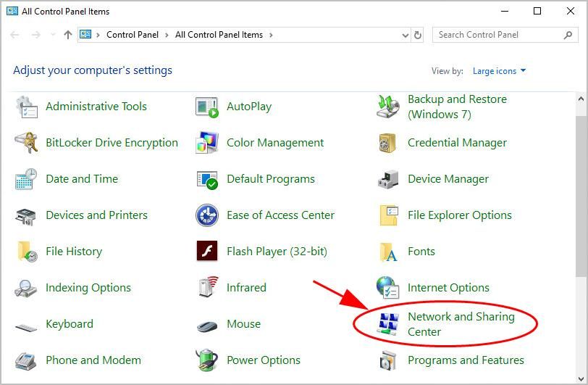The image size is (588, 385).
Task: Open the Device Manager icon
Action: [x=388, y=179]
